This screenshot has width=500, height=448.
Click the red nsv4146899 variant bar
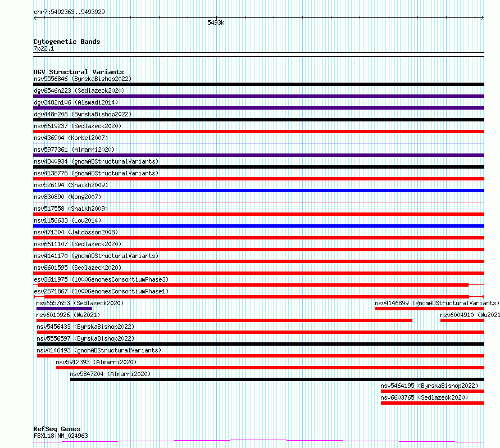pos(430,309)
